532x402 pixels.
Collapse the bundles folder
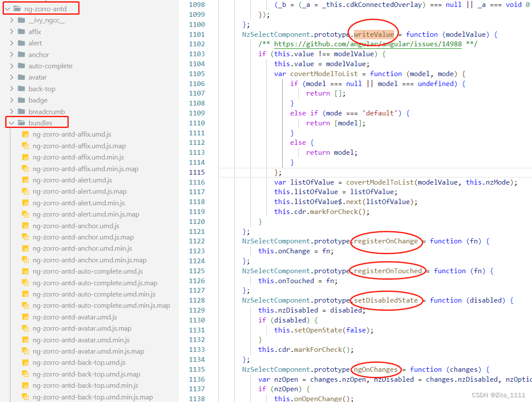(11, 122)
